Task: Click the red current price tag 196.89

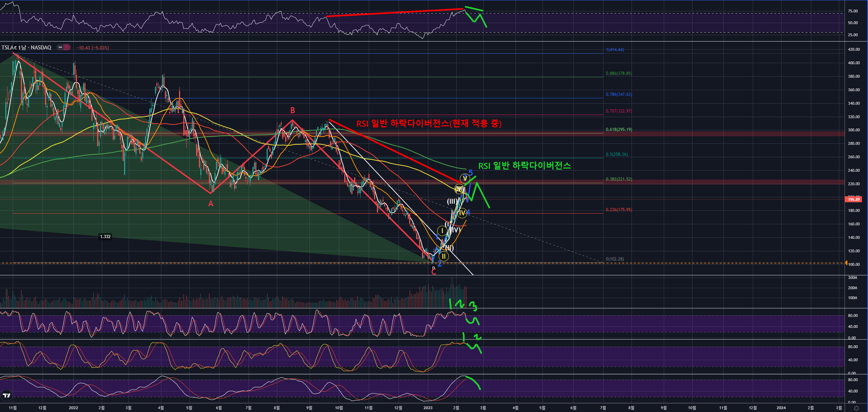Action: point(854,199)
